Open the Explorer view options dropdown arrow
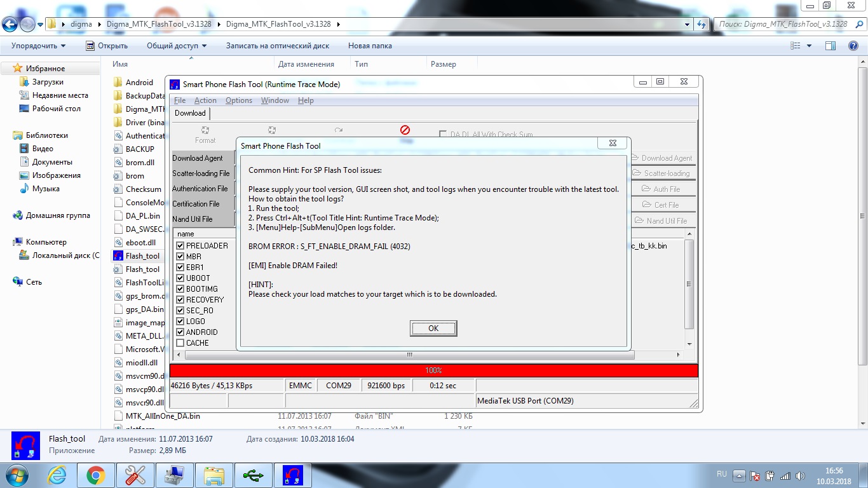Screen dimensions: 868x488 [809, 46]
